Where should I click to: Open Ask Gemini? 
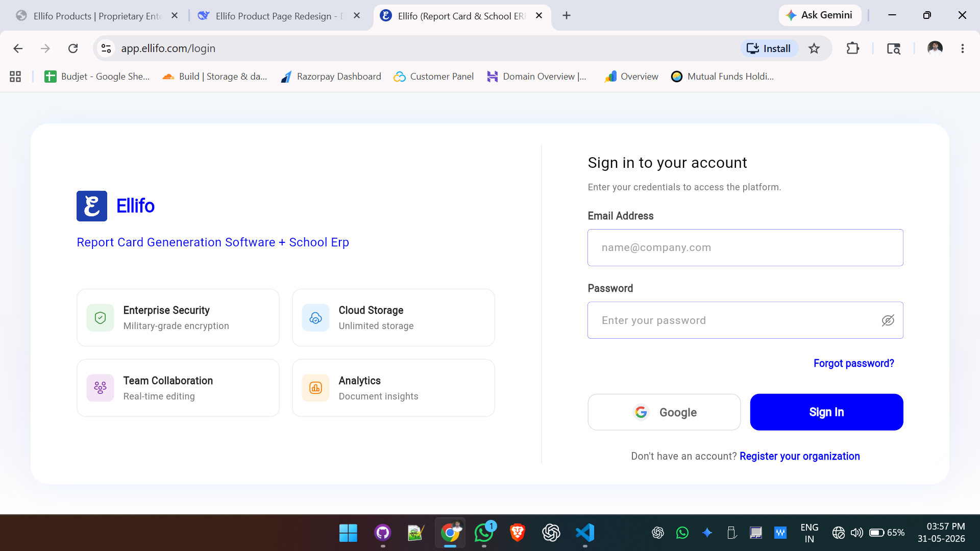[x=820, y=15]
